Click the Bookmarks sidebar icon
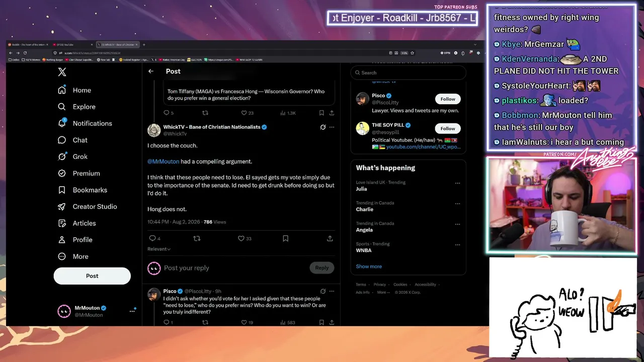Screen dimensions: 644x362 pos(62,190)
